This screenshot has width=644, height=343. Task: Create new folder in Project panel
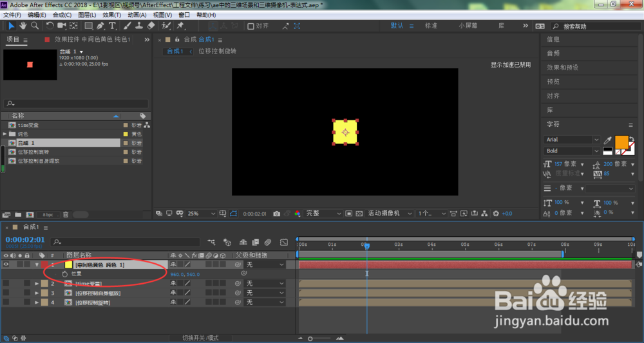coord(18,214)
